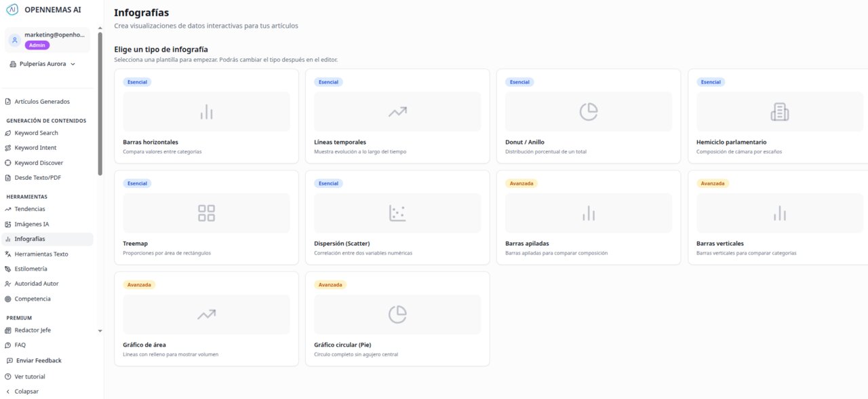Click the user avatar icon
The width and height of the screenshot is (868, 399).
(x=15, y=40)
